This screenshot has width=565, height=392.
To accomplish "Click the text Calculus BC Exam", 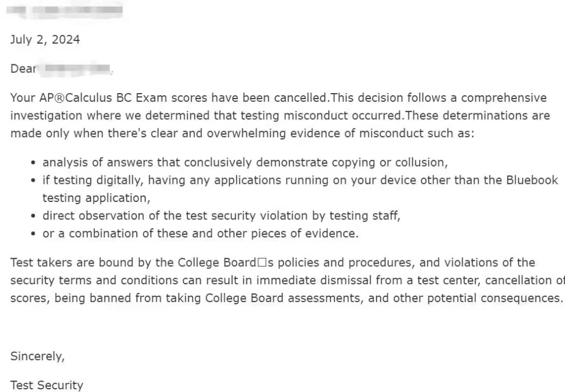I will point(116,97).
